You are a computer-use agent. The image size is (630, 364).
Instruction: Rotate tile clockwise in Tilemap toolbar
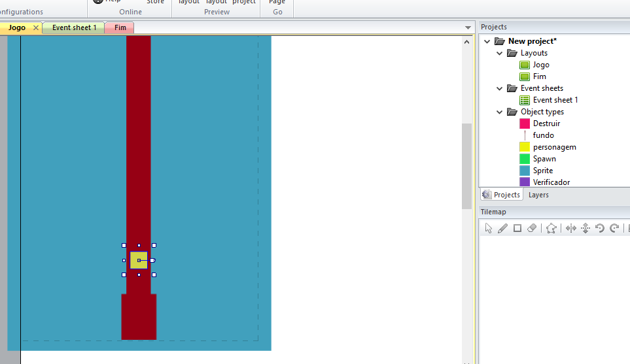pos(614,228)
